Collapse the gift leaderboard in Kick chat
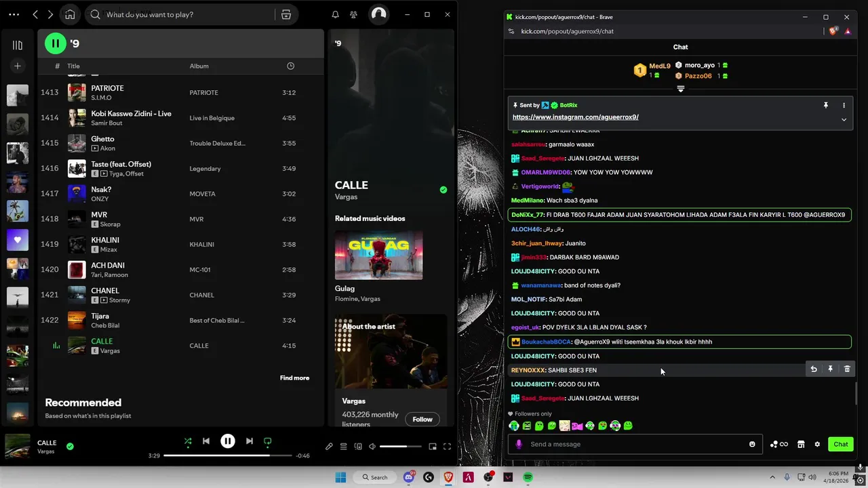The height and width of the screenshot is (488, 868). pyautogui.click(x=680, y=89)
